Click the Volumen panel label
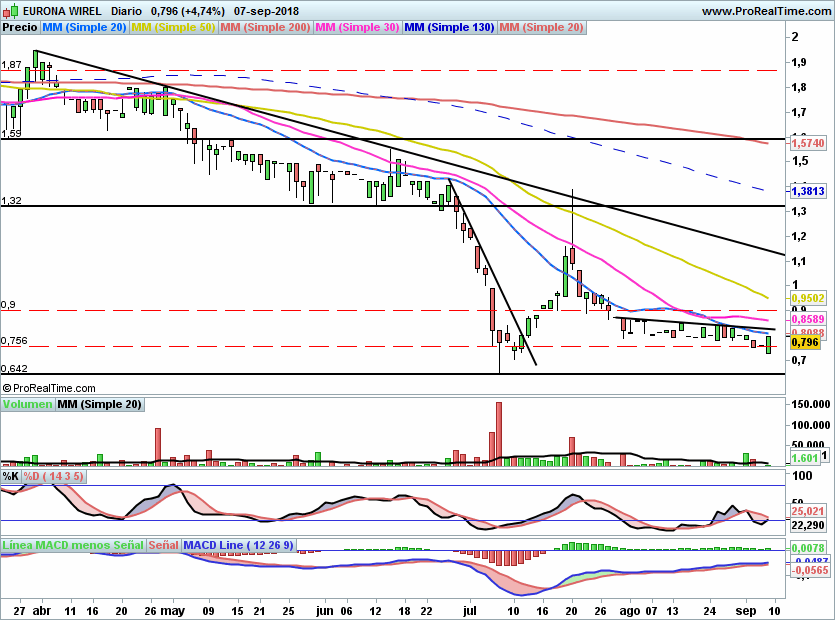This screenshot has height=620, width=835. coord(27,404)
